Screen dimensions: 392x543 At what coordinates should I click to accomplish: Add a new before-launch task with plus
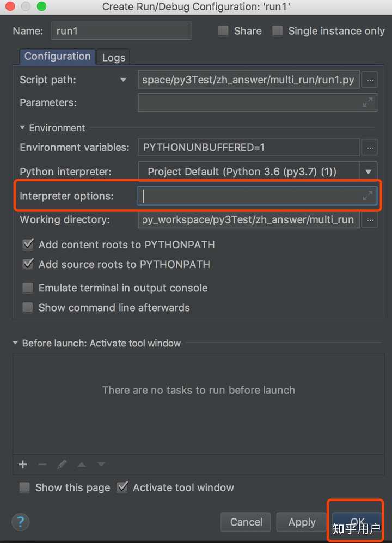[x=23, y=465]
